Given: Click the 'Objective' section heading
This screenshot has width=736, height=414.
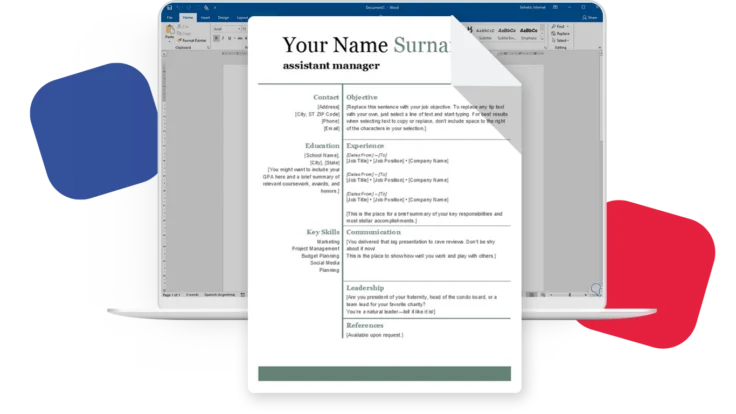Looking at the screenshot, I should tap(362, 97).
